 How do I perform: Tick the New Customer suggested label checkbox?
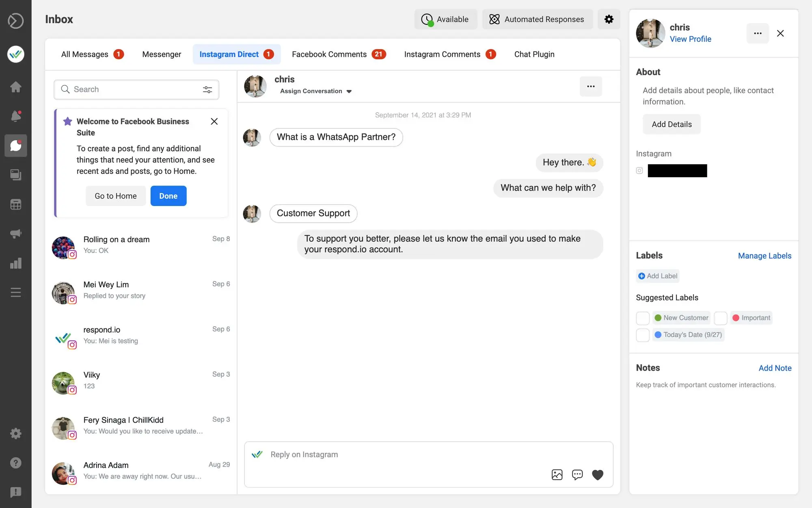[x=643, y=318]
